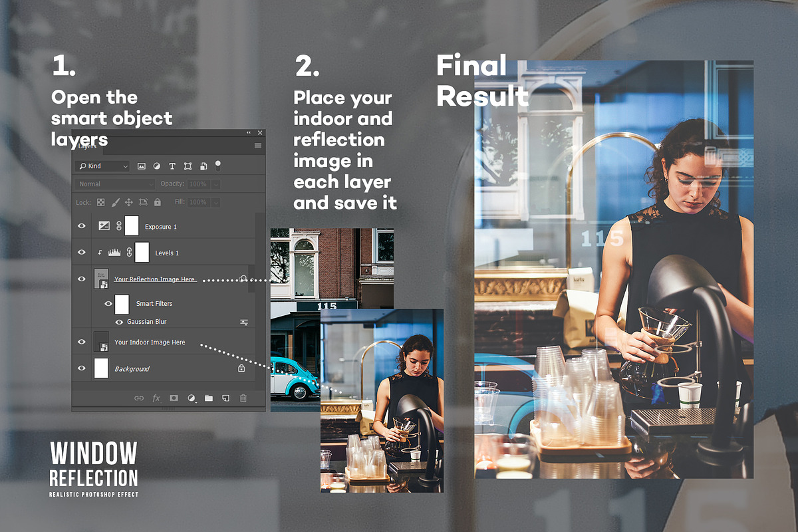The image size is (798, 532).
Task: Click lock icon on Background layer
Action: (241, 368)
